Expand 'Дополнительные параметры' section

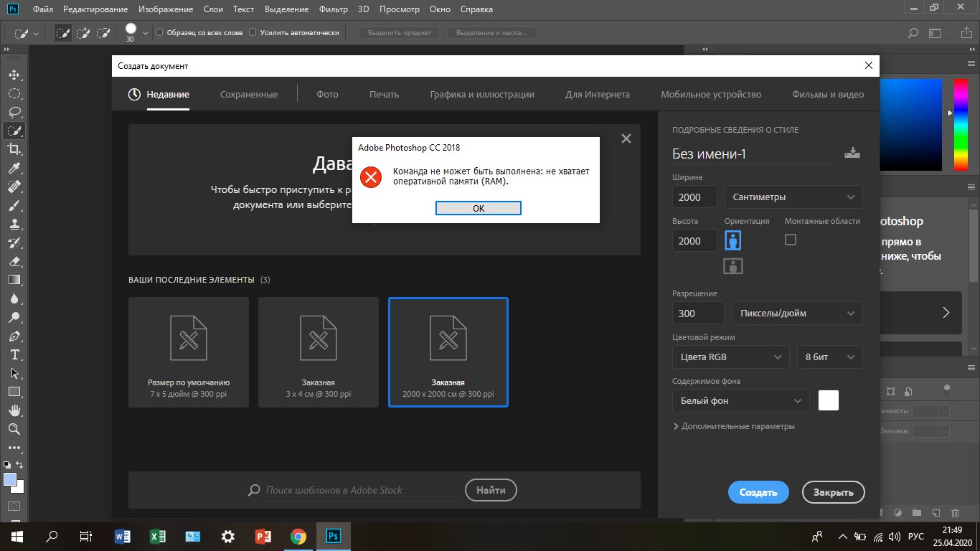click(734, 426)
